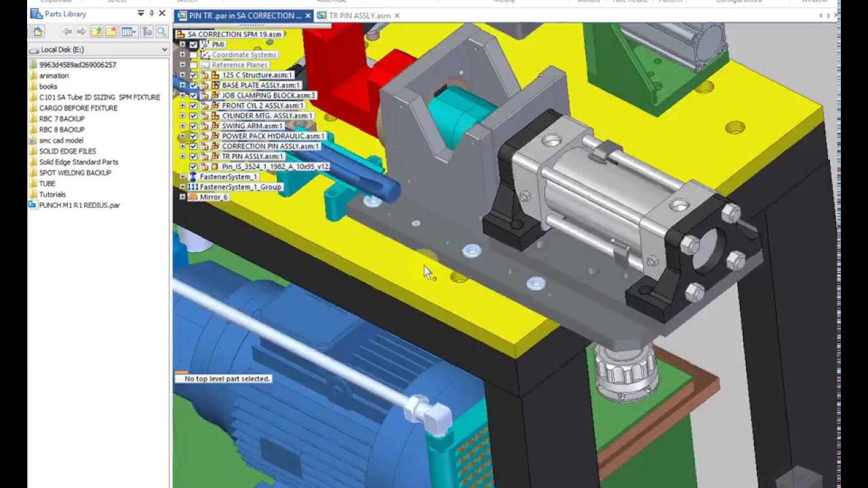Toggle the TR PIN ASSLY.asm:1 checkbox
Image resolution: width=868 pixels, height=488 pixels.
[193, 157]
